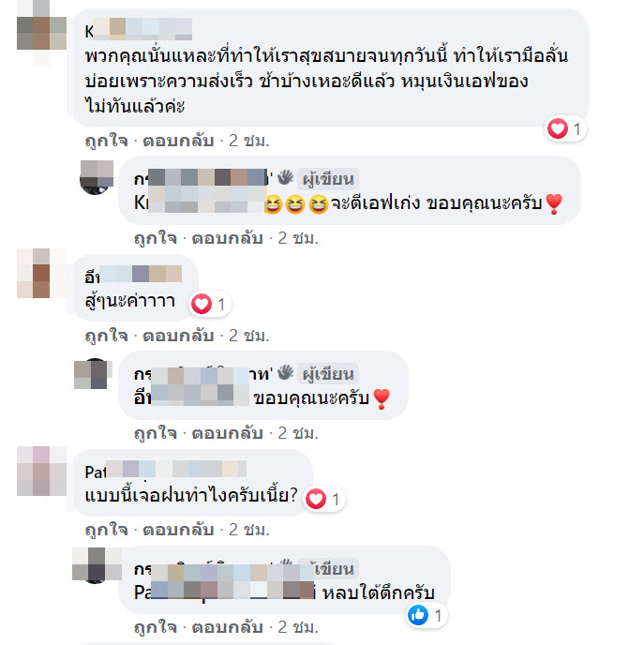Click heart reaction on สู้ๆนะค่าาาา comment
The image size is (644, 645).
point(210,305)
